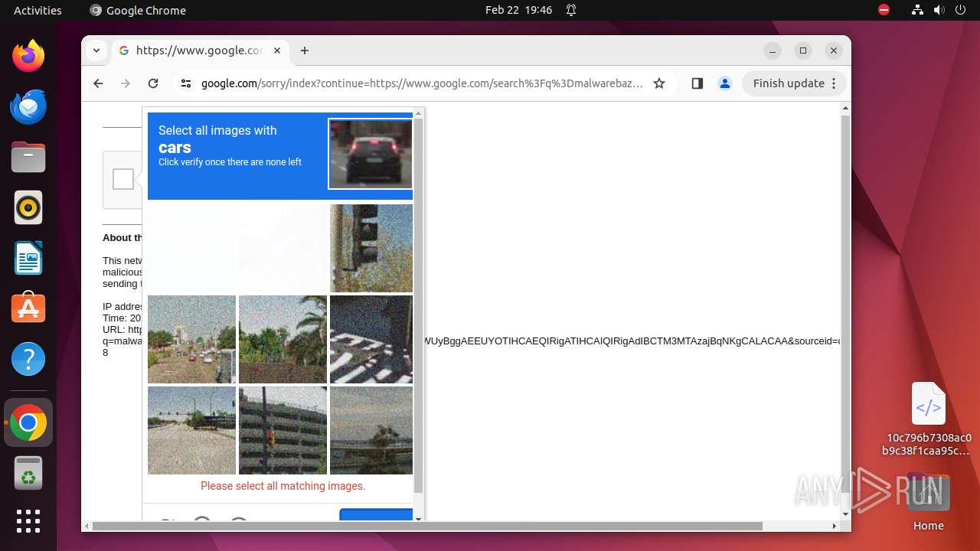Open the Trash from the dock

coord(28,473)
